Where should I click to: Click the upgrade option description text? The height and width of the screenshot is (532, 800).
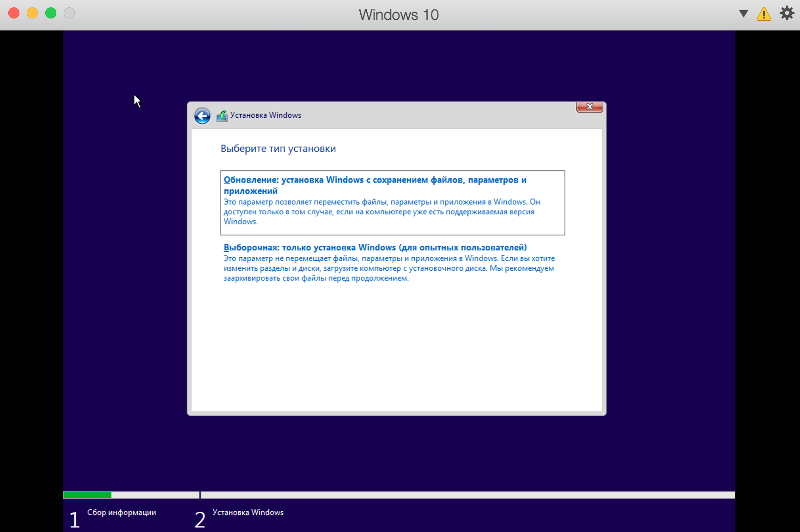382,212
